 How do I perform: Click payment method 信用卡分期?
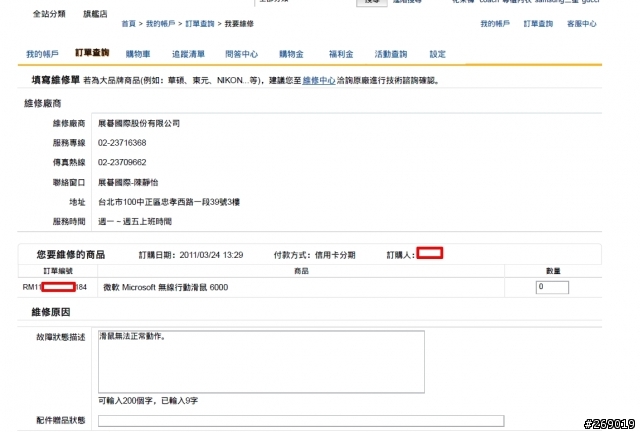(x=335, y=255)
